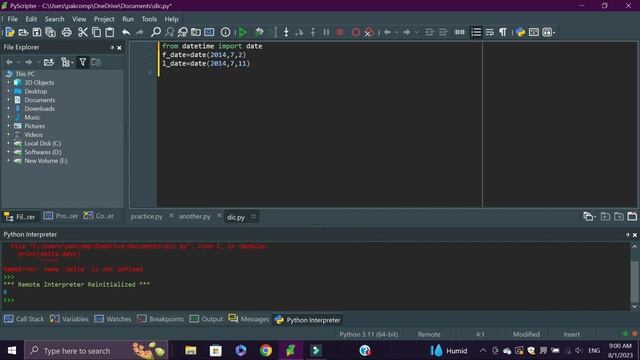640x360 pixels.
Task: Click the Python logo toolbar icon
Action: click(x=520, y=32)
